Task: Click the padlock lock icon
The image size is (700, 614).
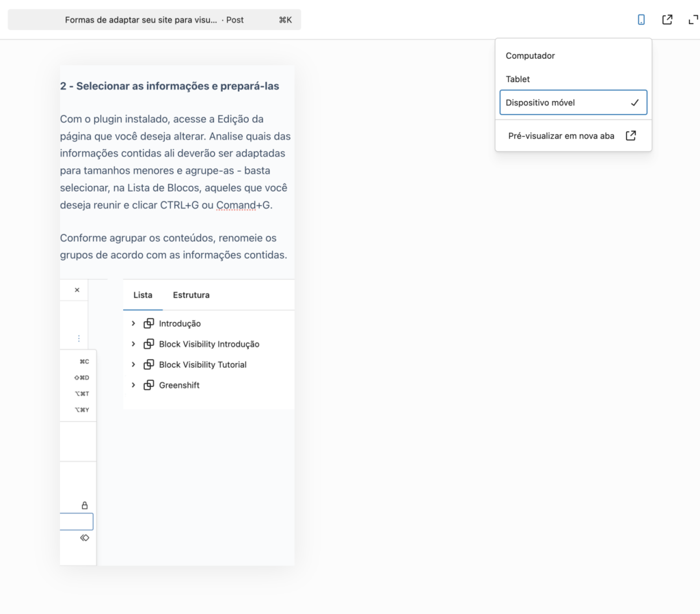Action: click(x=84, y=505)
